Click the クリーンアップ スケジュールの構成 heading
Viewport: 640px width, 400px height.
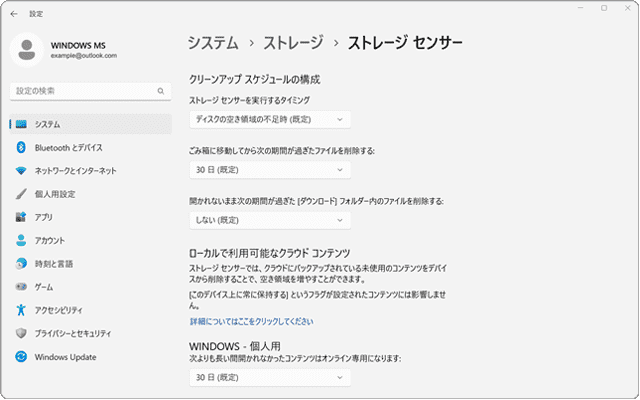coord(254,80)
